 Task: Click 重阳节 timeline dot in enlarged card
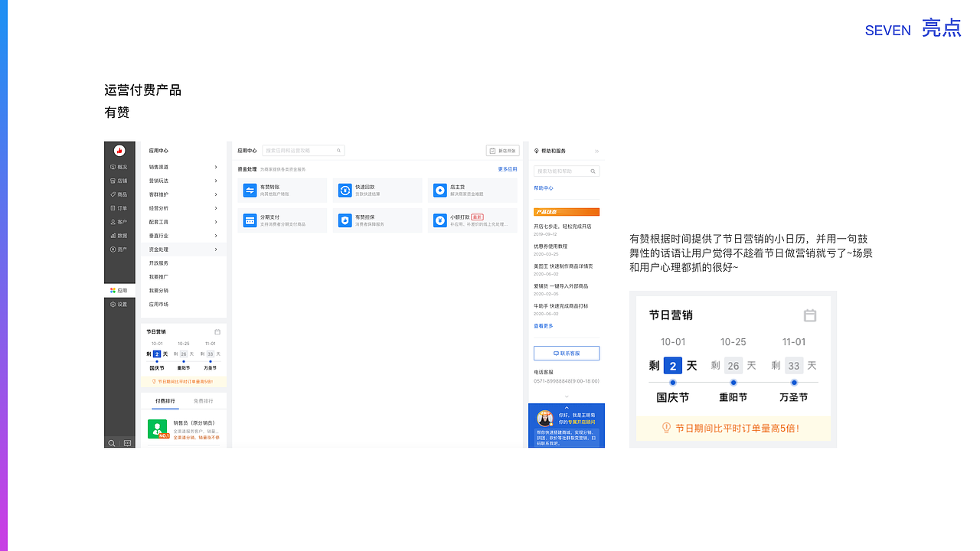coord(733,382)
